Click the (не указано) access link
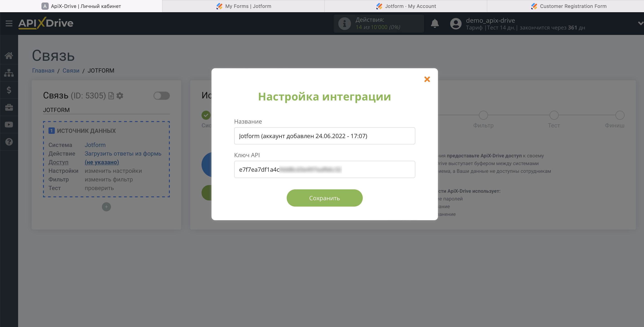 (102, 162)
